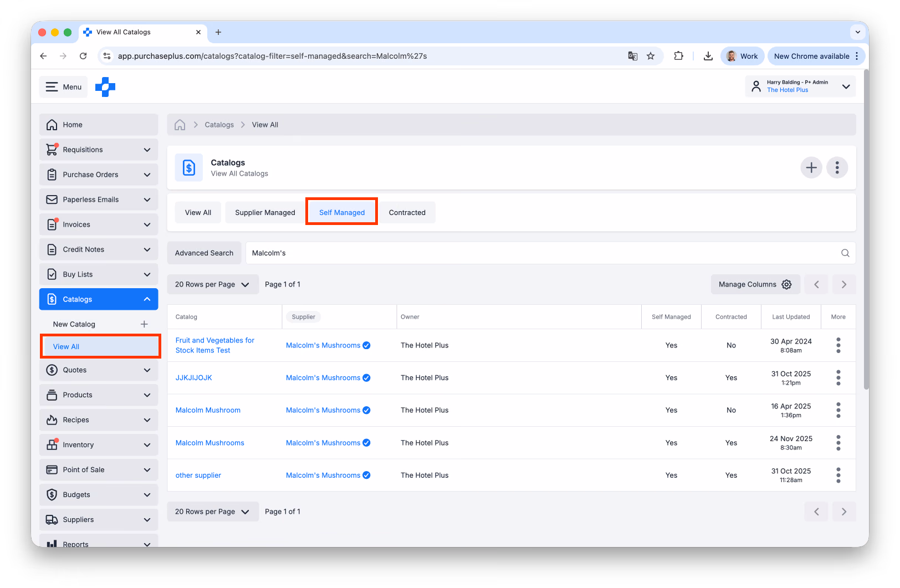Screen dimensions: 900x588
Task: Click the home breadcrumb icon
Action: (x=180, y=125)
